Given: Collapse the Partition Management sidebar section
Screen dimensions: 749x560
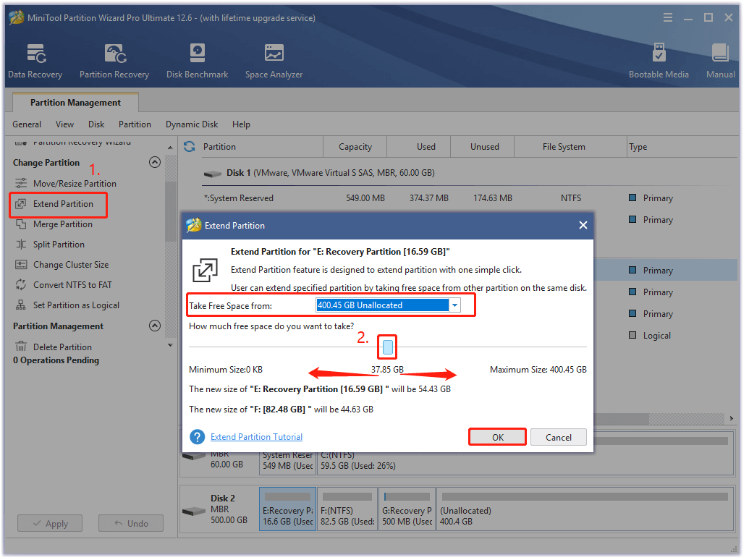Looking at the screenshot, I should pos(154,326).
